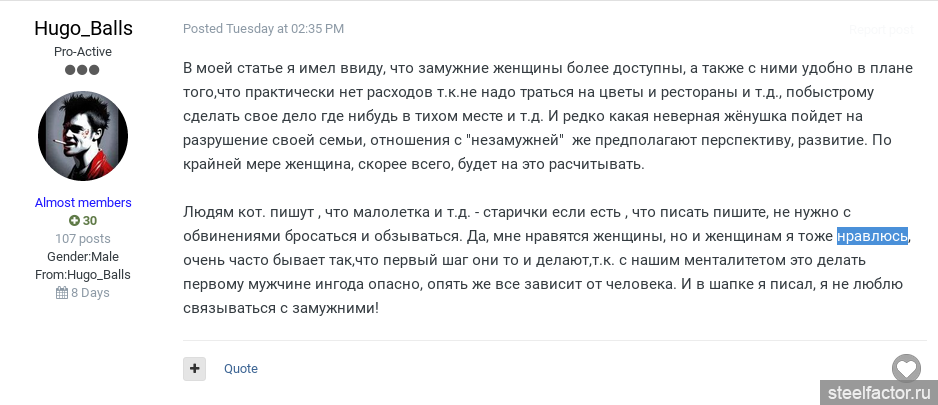Open the Hugo_Balls username link
Image resolution: width=938 pixels, height=405 pixels.
pos(83,28)
